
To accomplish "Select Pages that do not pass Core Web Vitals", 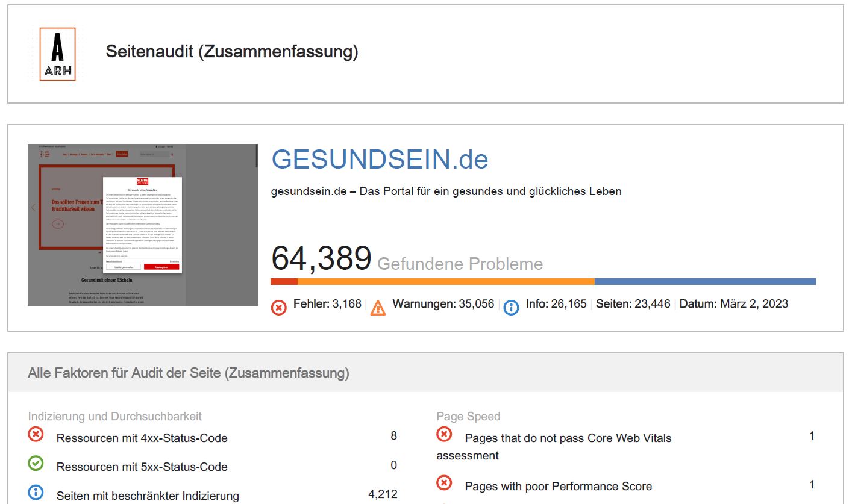I will (554, 447).
